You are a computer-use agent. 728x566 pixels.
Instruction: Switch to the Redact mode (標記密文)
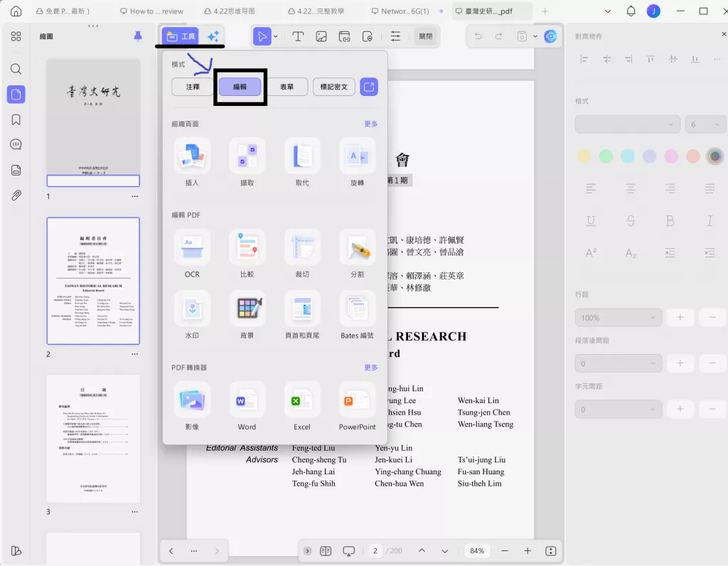click(334, 87)
